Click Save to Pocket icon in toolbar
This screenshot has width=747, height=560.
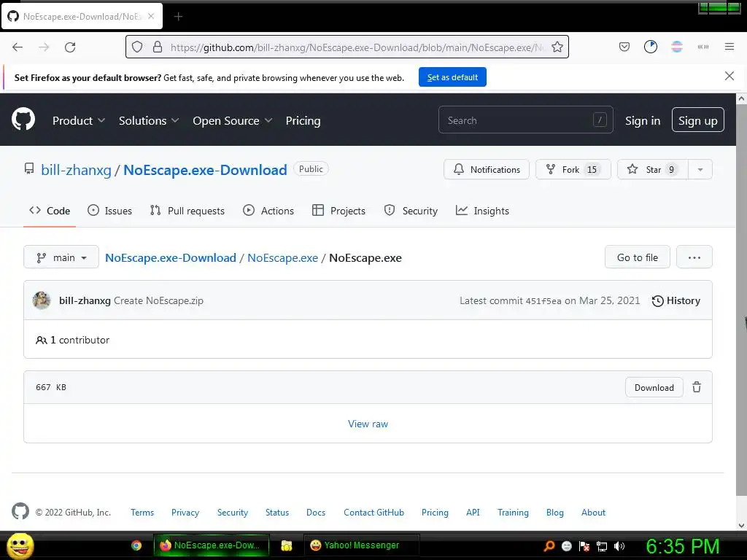[624, 47]
